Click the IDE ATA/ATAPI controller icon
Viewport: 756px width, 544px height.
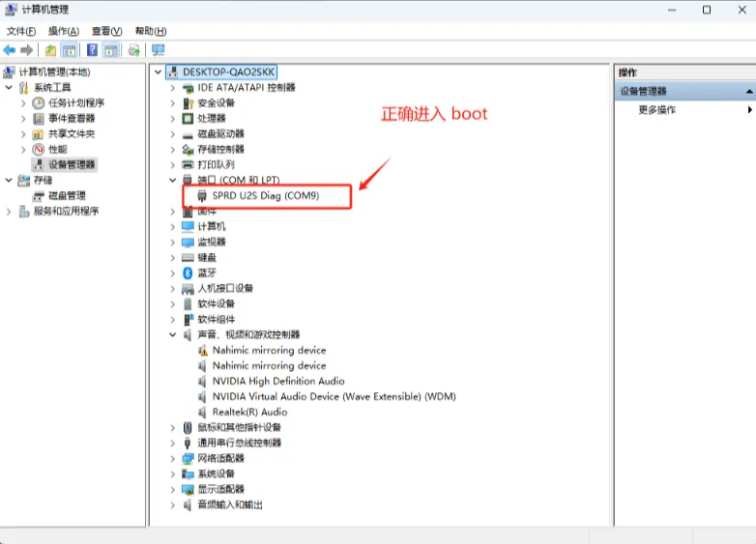(x=188, y=88)
